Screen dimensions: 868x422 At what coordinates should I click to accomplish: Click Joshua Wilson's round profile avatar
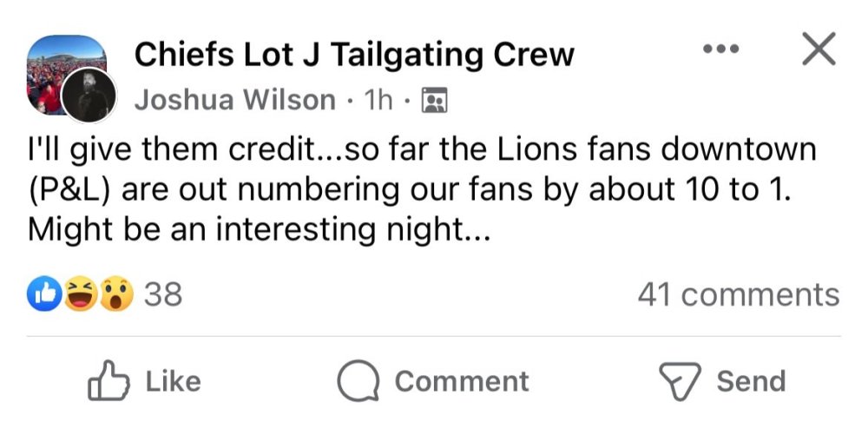point(89,92)
